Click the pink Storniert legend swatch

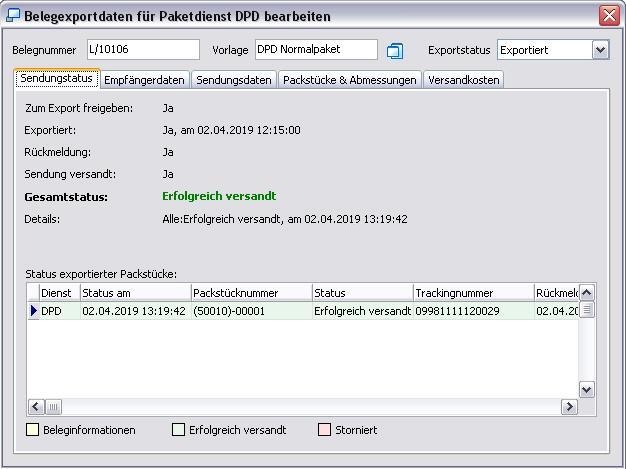[x=323, y=430]
